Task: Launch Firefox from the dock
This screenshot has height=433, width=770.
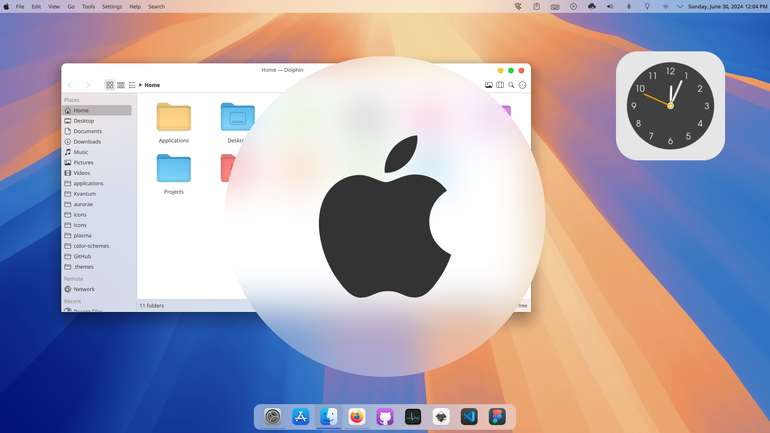Action: 357,417
